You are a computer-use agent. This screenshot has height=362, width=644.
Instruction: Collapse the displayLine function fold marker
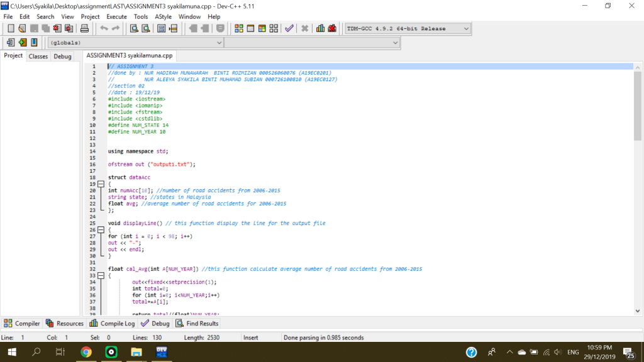pyautogui.click(x=100, y=230)
